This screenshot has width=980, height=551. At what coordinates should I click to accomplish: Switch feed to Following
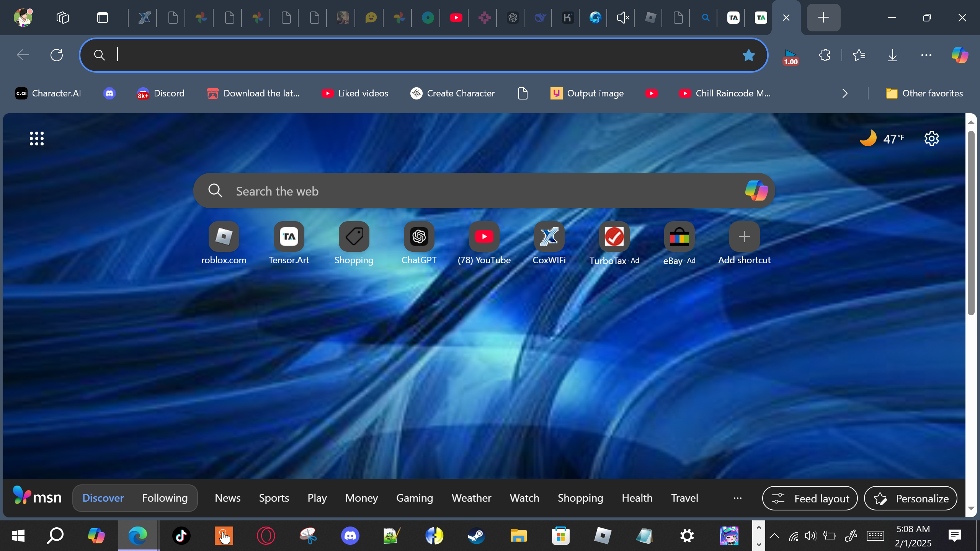point(165,498)
